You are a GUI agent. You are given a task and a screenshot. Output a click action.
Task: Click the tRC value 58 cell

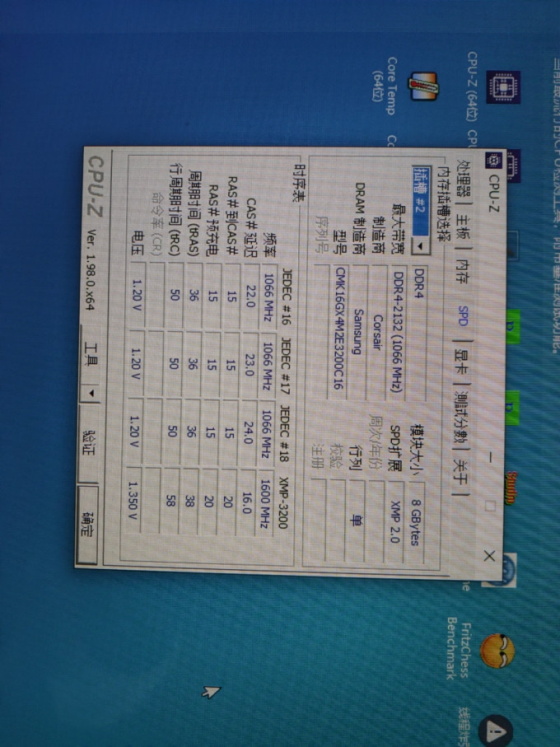[170, 500]
